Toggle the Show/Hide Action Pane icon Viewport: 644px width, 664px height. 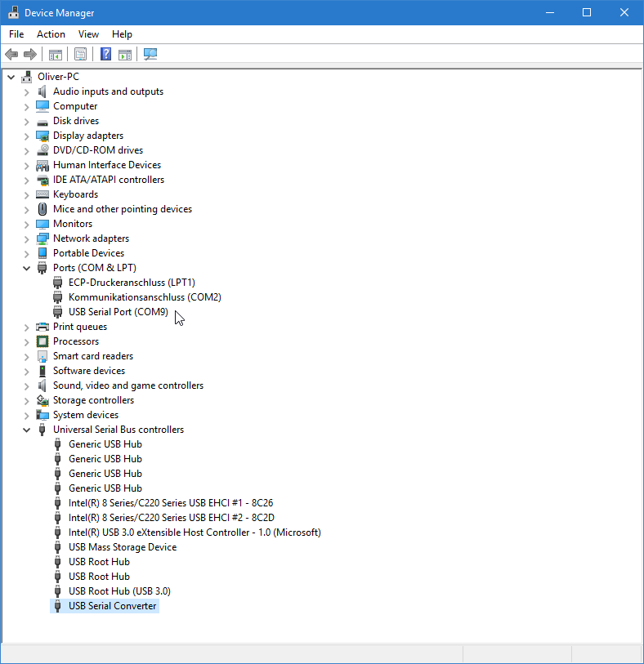tap(125, 54)
